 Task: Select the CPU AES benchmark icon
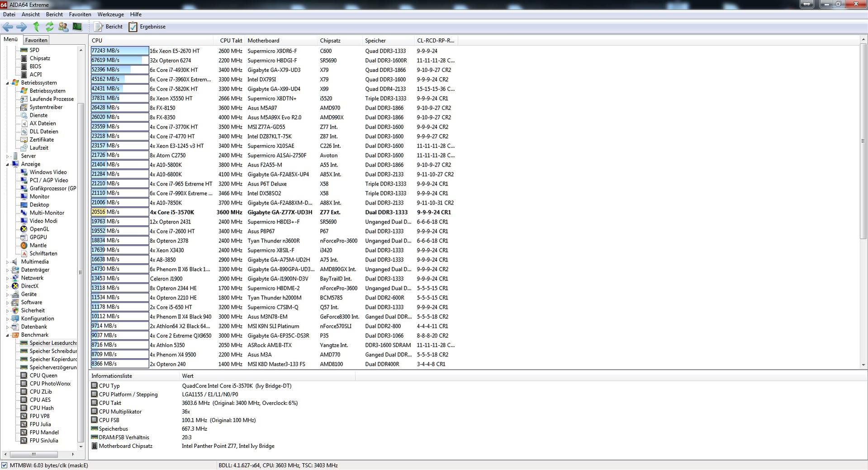point(24,400)
